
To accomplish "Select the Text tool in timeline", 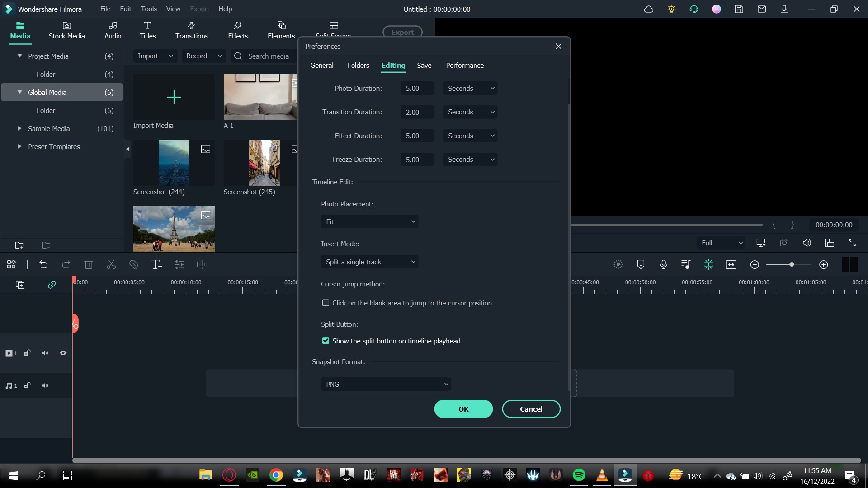I will point(156,264).
